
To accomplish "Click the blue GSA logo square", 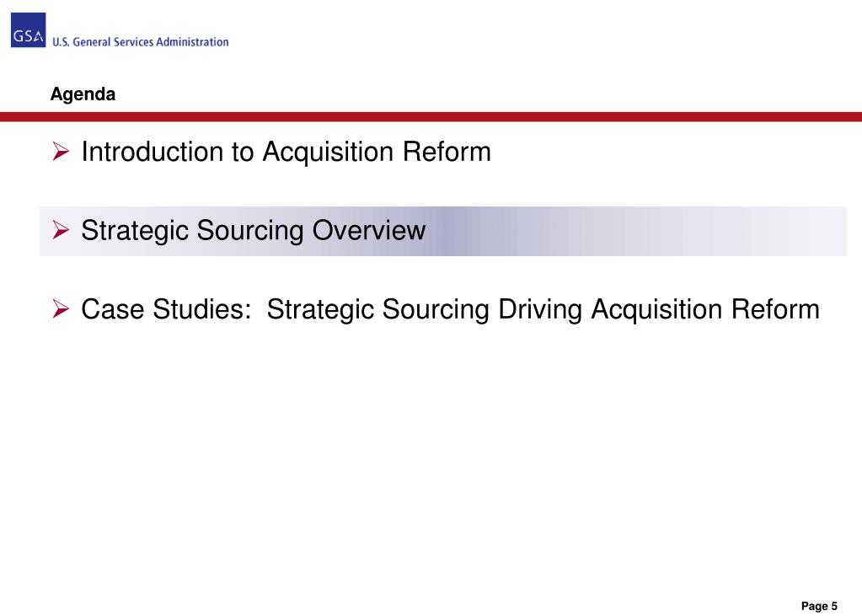I will point(28,30).
